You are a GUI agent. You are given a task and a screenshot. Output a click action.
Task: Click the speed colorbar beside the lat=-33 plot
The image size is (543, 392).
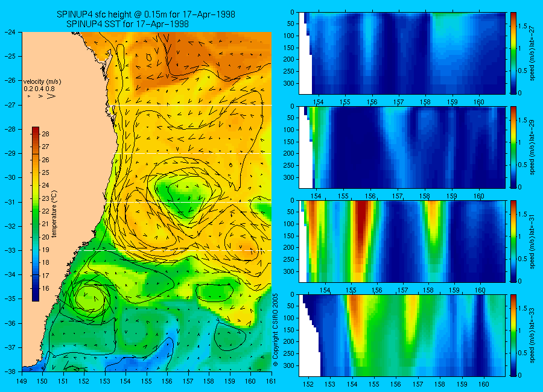513,335
